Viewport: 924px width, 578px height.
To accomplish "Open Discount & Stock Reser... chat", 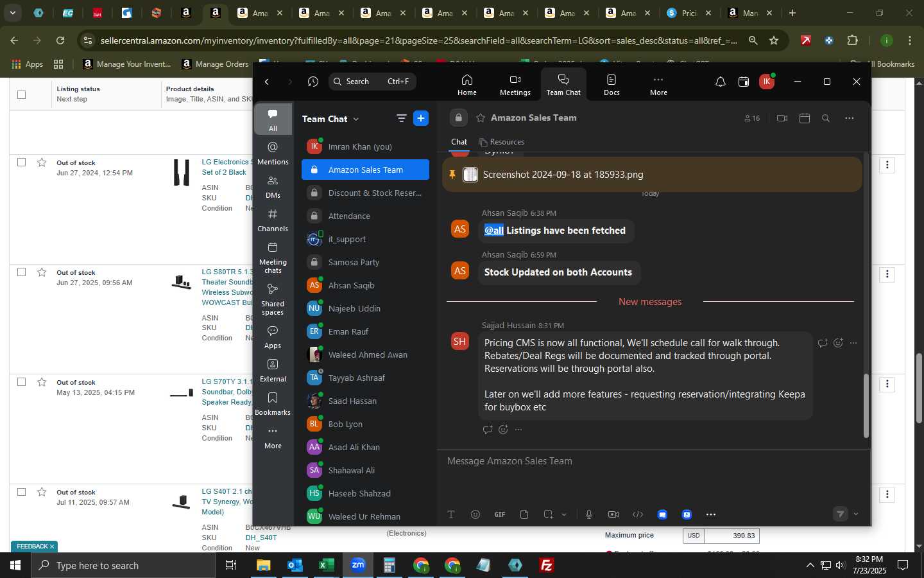I will [x=365, y=193].
